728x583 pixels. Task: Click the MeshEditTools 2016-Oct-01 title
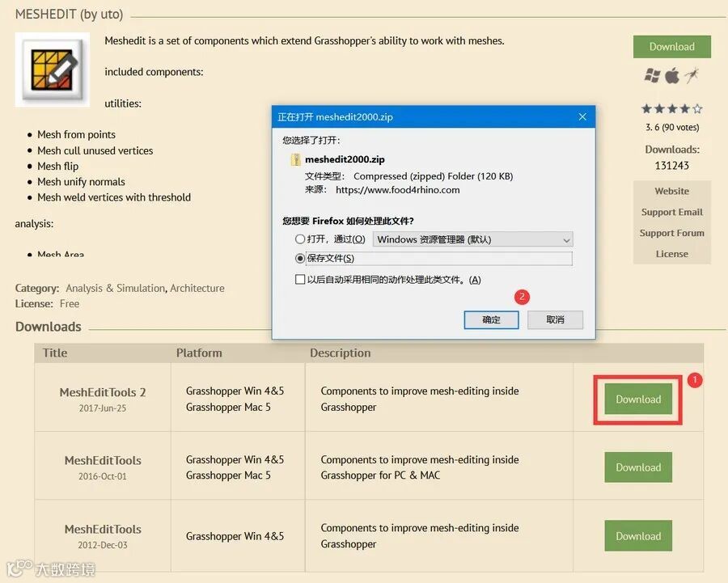point(103,461)
